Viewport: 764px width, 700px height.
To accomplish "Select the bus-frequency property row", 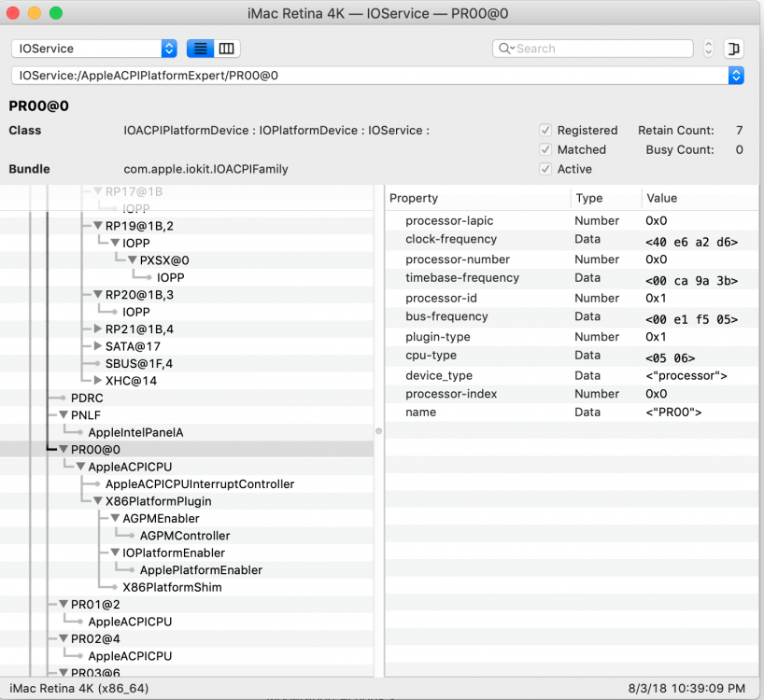I will coord(572,317).
